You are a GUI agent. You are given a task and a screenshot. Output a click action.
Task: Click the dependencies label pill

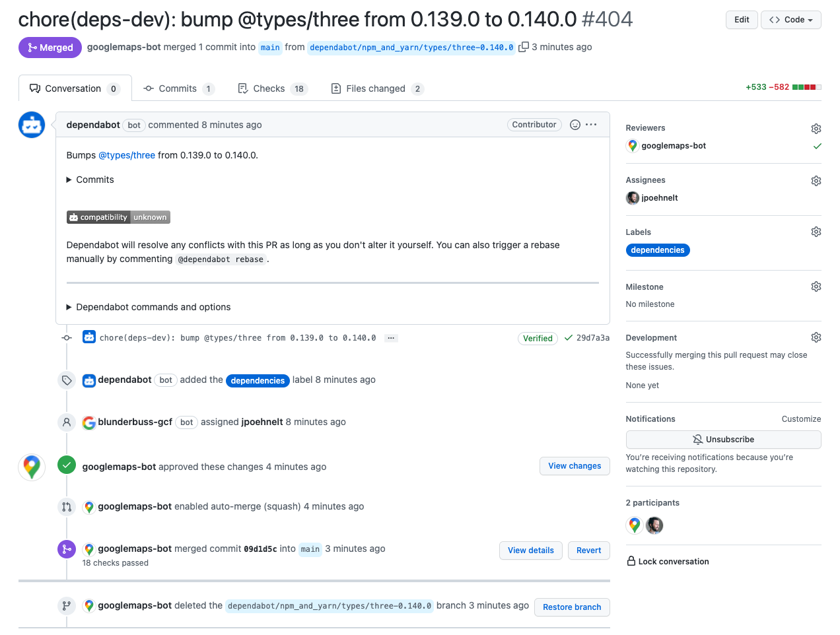pos(658,250)
